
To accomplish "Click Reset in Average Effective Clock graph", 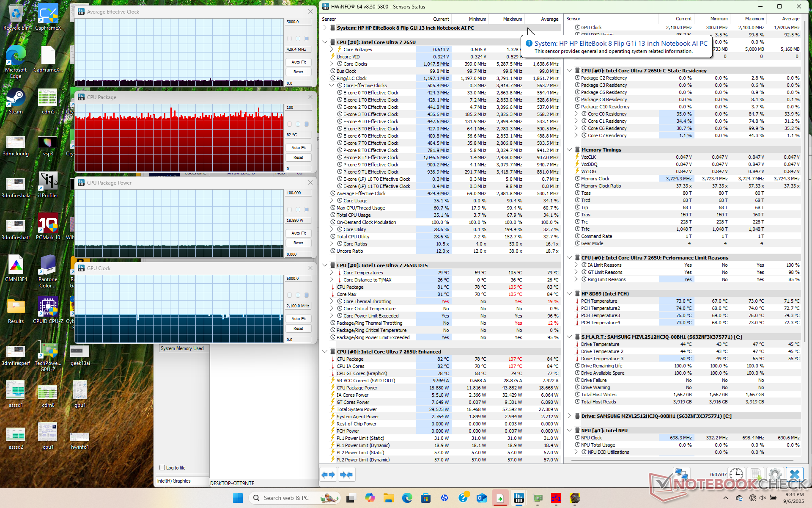I will point(299,72).
